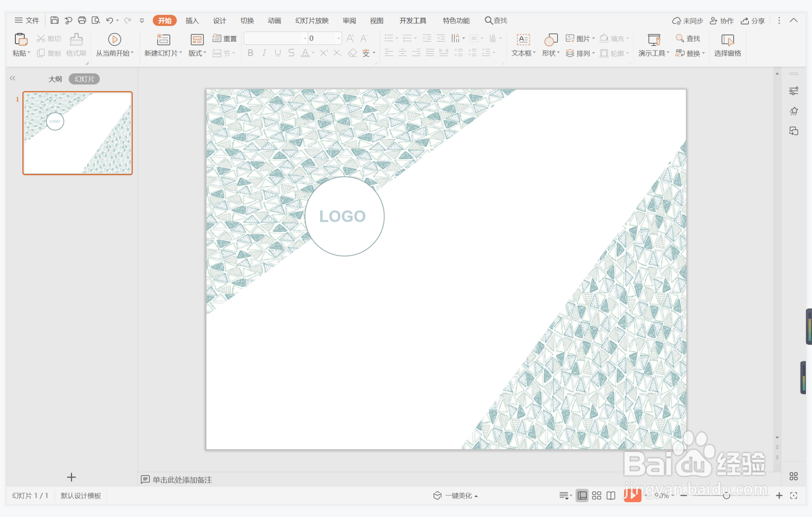Click 单击此处添加备注 notes area
Viewport: 812px width, 517px height.
coord(182,480)
